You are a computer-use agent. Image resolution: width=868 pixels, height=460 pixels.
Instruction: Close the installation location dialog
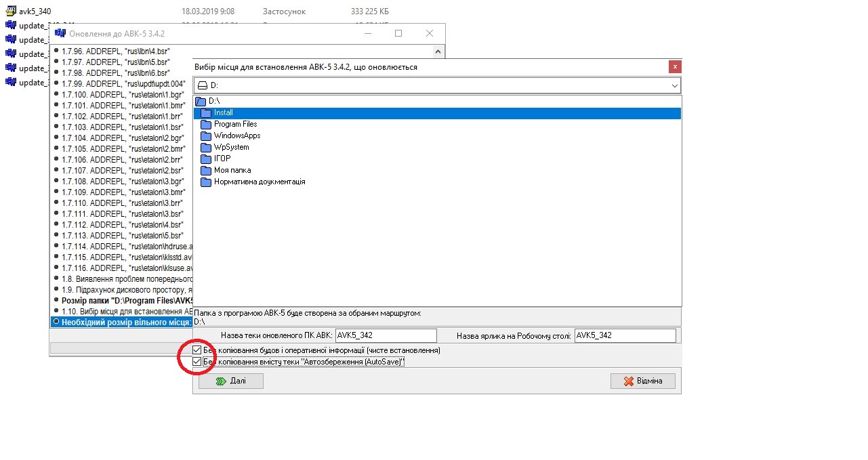click(x=674, y=67)
